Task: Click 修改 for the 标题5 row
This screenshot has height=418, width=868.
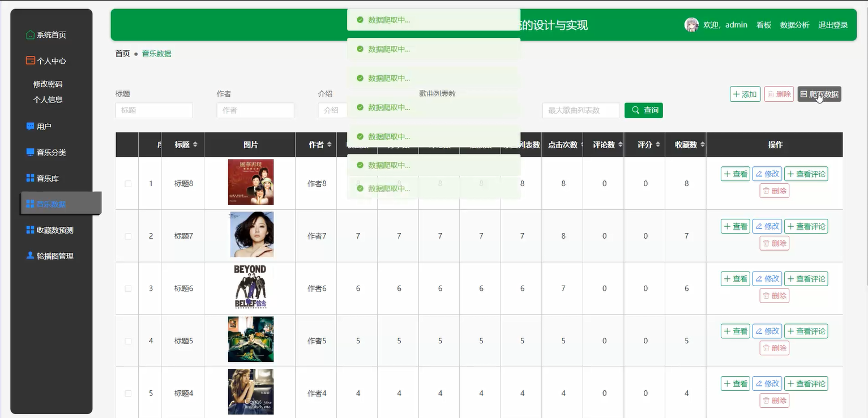Action: point(767,331)
